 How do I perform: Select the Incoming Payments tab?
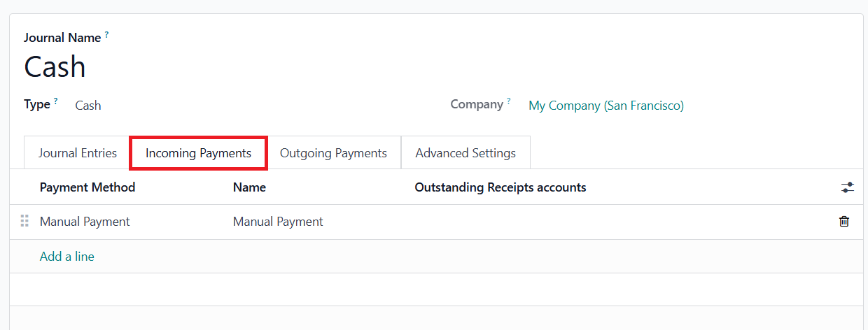click(198, 153)
